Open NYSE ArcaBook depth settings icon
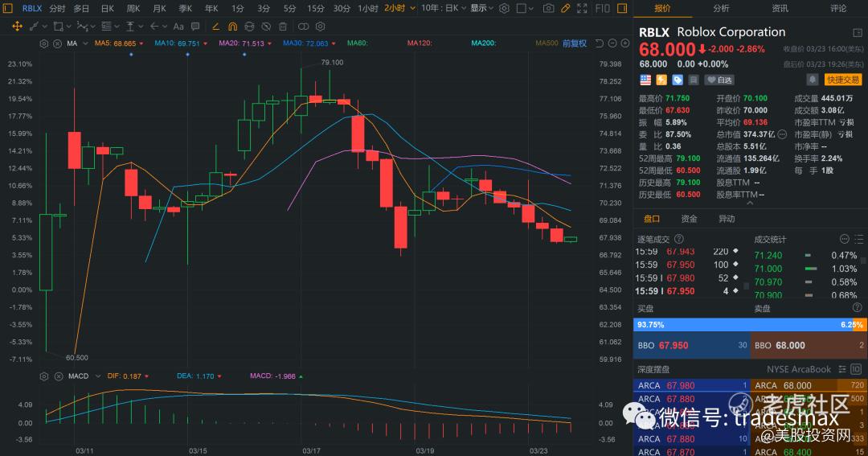 [x=842, y=369]
